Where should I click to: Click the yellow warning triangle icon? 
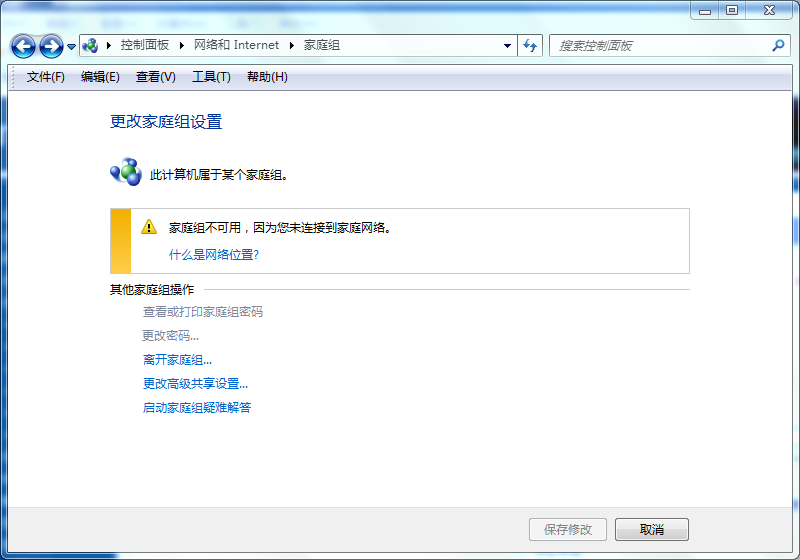point(149,227)
